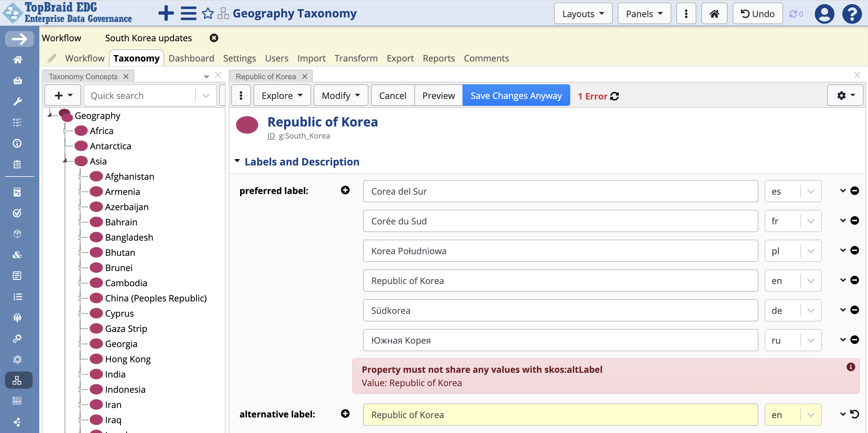Change language dropdown for Korea Południowa
Screen dimensions: 868x433
793,251
